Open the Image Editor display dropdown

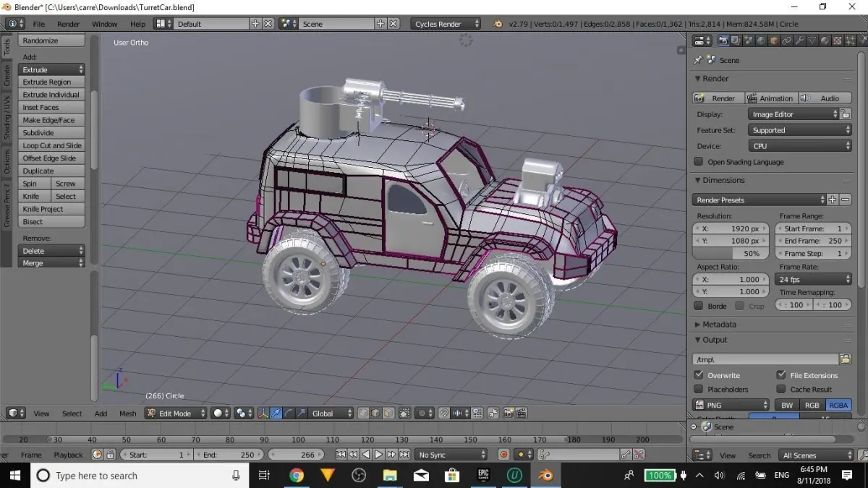click(x=793, y=114)
